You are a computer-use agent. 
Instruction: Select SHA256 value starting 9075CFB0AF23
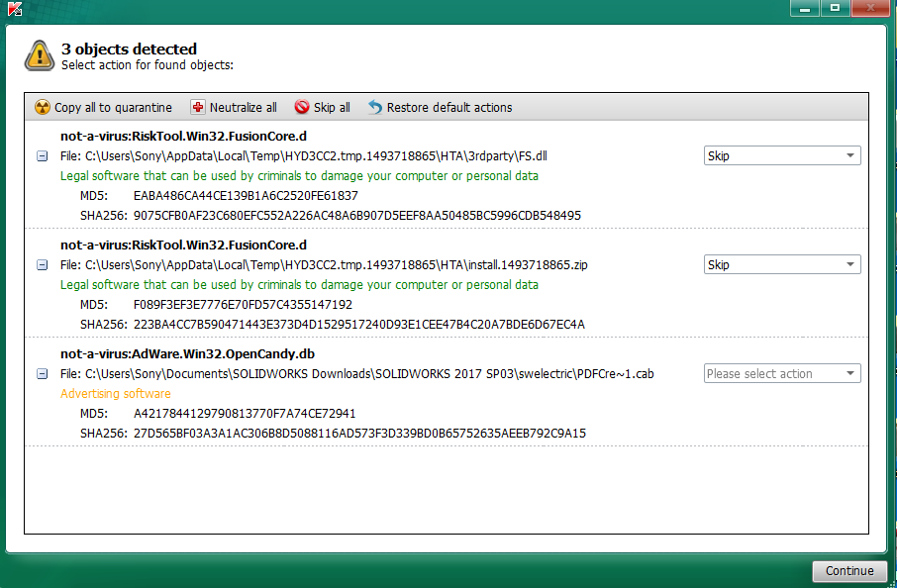pyautogui.click(x=357, y=216)
